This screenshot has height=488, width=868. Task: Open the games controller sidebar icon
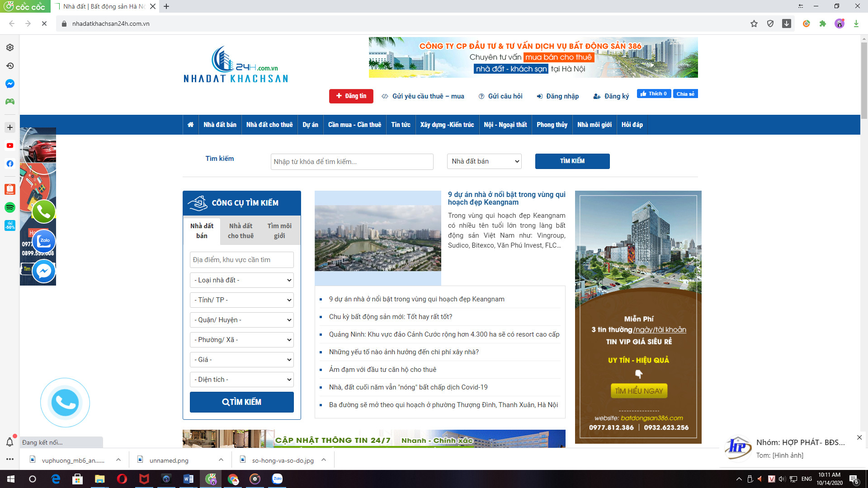[x=10, y=102]
